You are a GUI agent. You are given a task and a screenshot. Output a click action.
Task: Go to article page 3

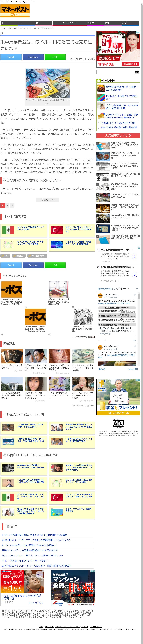[12, 206]
